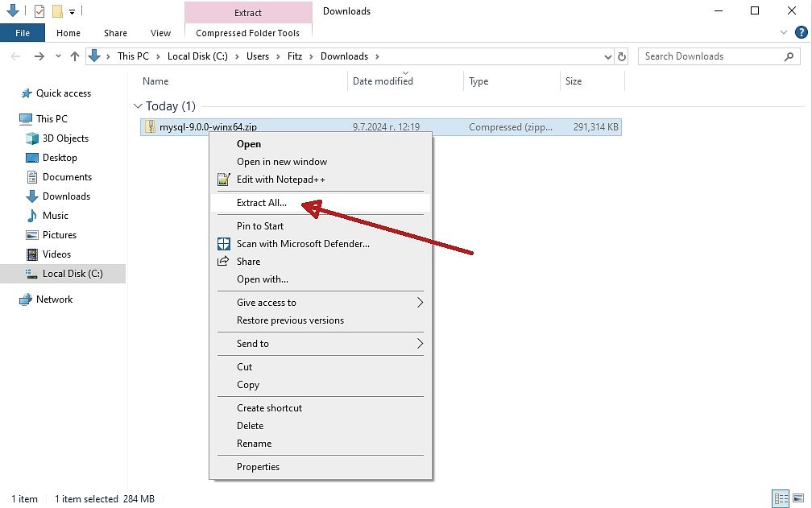Select This PC in the navigation pane

52,119
